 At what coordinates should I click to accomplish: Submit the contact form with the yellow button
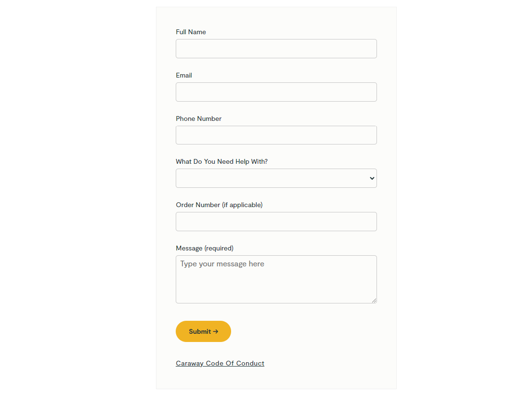203,331
